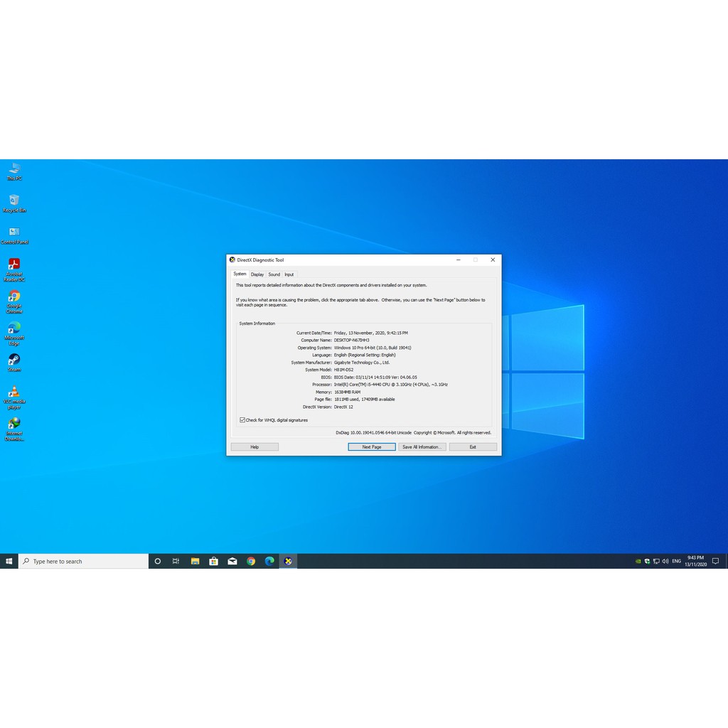Click the Help button
728x728 pixels.
click(x=255, y=447)
